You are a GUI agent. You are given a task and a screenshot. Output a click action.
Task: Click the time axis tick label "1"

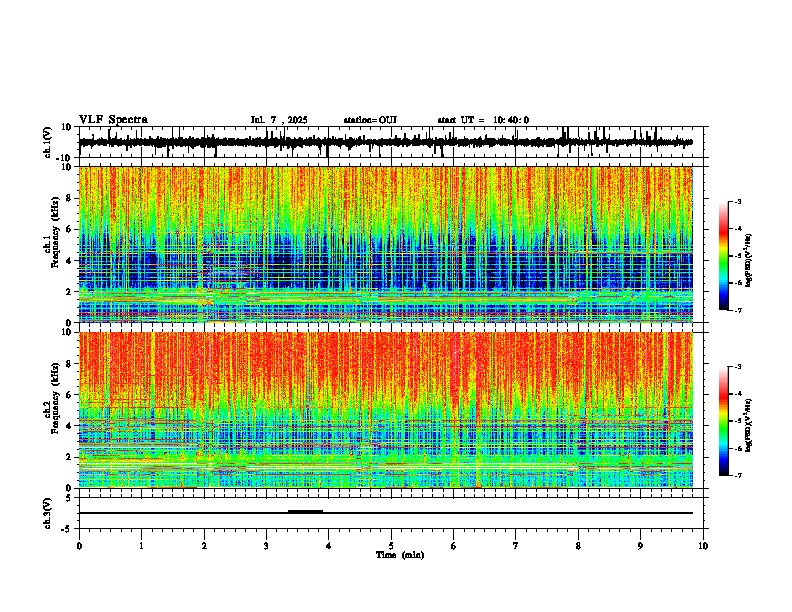click(x=141, y=546)
